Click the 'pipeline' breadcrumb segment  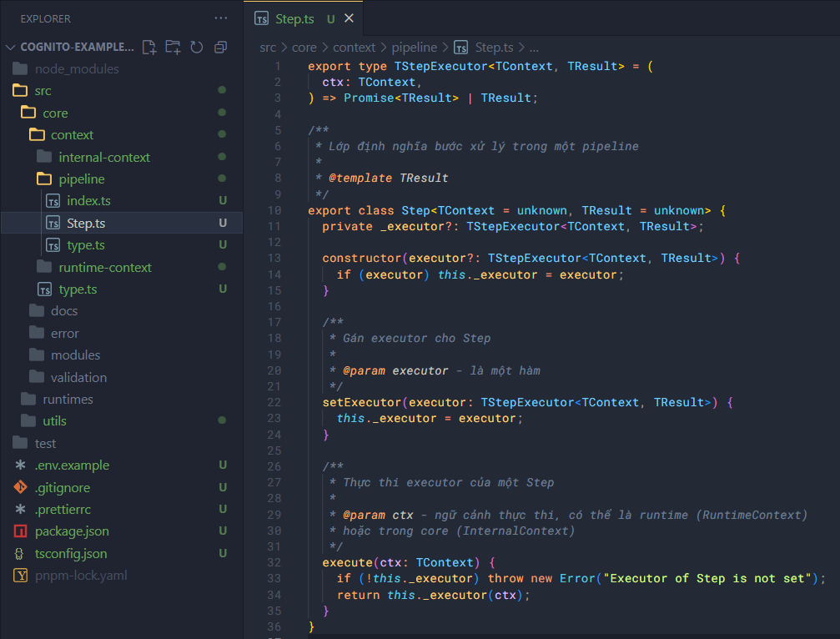coord(415,48)
